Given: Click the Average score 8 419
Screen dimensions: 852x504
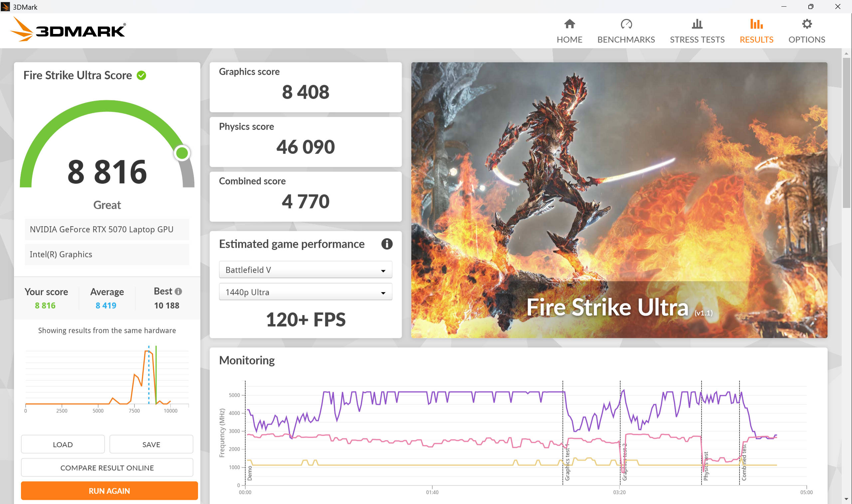Looking at the screenshot, I should [x=106, y=305].
